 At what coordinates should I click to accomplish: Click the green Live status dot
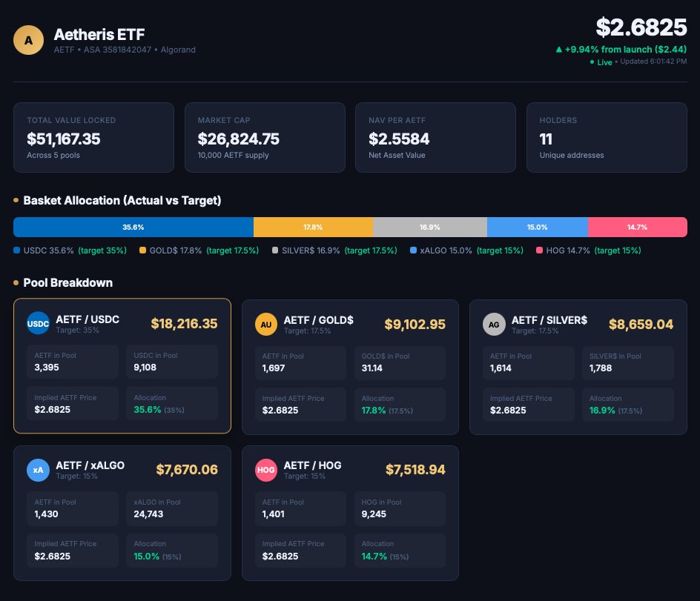pos(592,62)
